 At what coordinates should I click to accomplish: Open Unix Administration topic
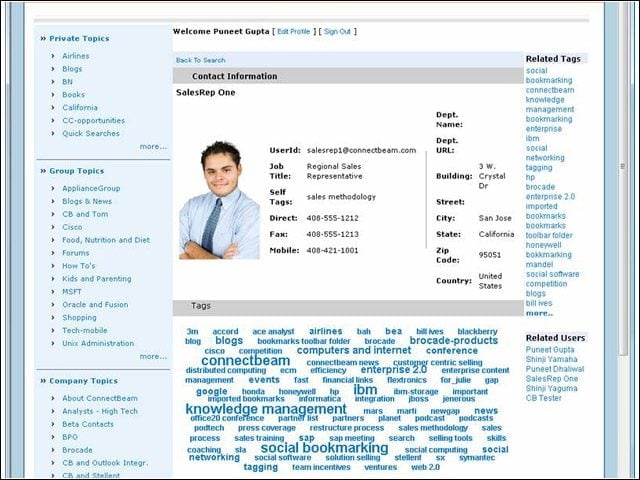pos(98,344)
